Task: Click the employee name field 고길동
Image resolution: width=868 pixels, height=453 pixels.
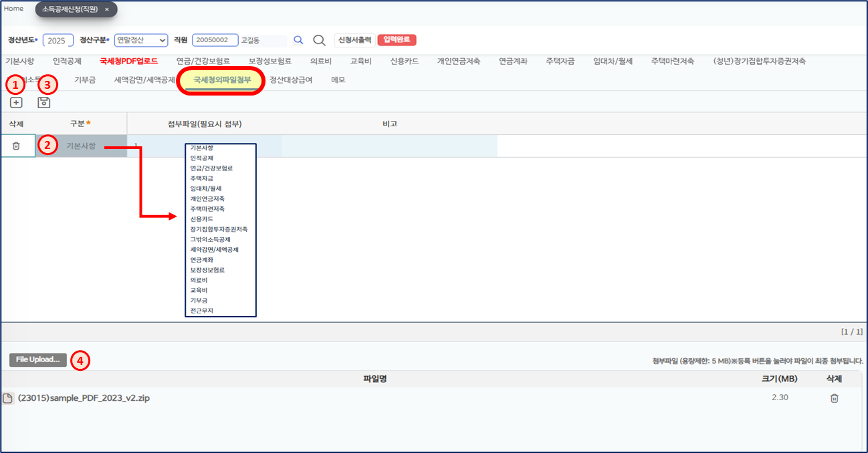Action: point(263,40)
